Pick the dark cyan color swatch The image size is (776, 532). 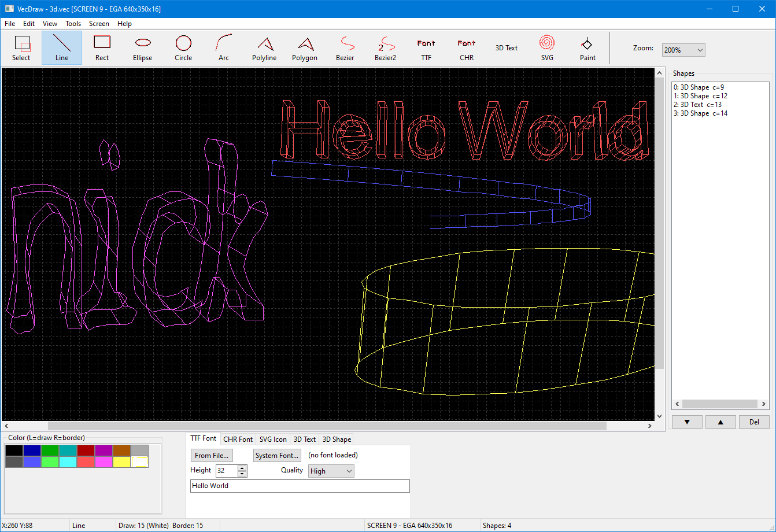tap(68, 450)
